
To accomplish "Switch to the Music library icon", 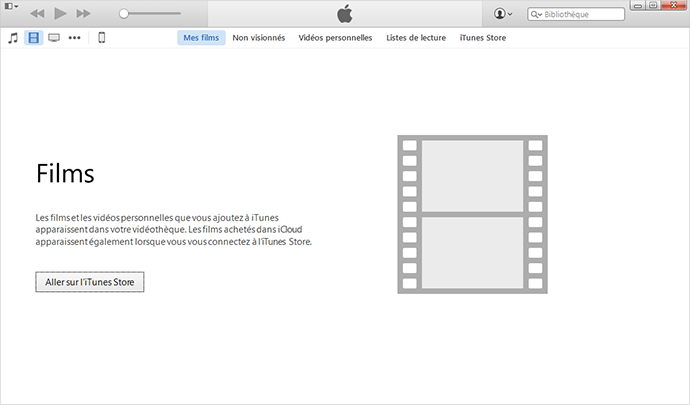I will click(13, 38).
